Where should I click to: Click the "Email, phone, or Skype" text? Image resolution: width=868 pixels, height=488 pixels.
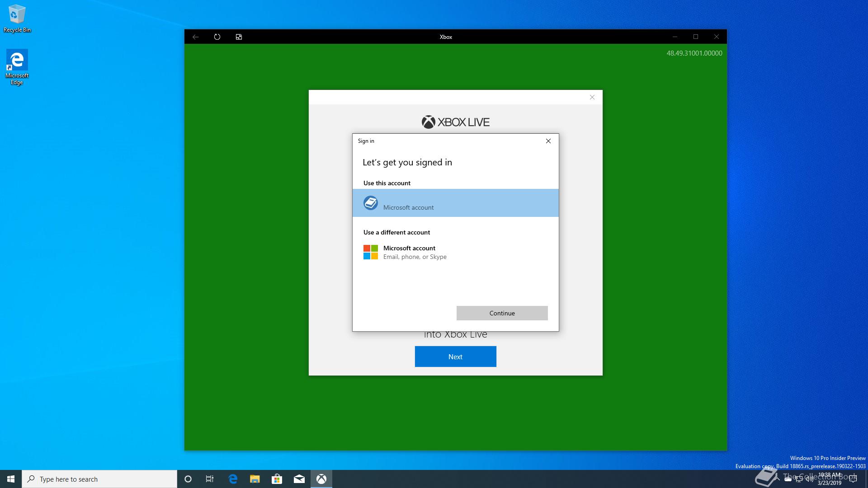tap(415, 257)
